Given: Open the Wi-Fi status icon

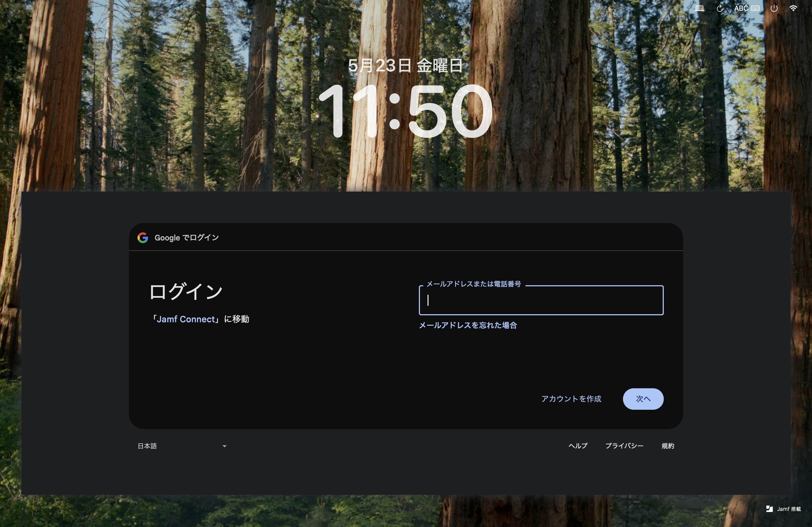Looking at the screenshot, I should [793, 9].
